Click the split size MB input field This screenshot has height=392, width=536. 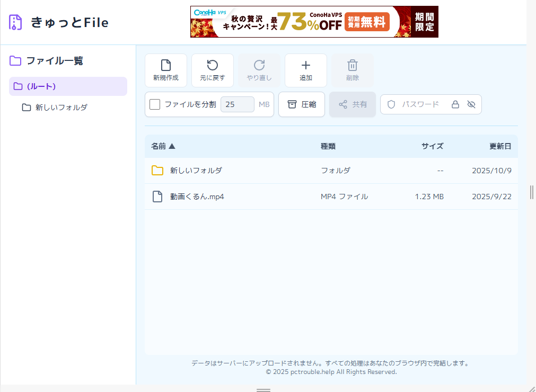point(237,104)
